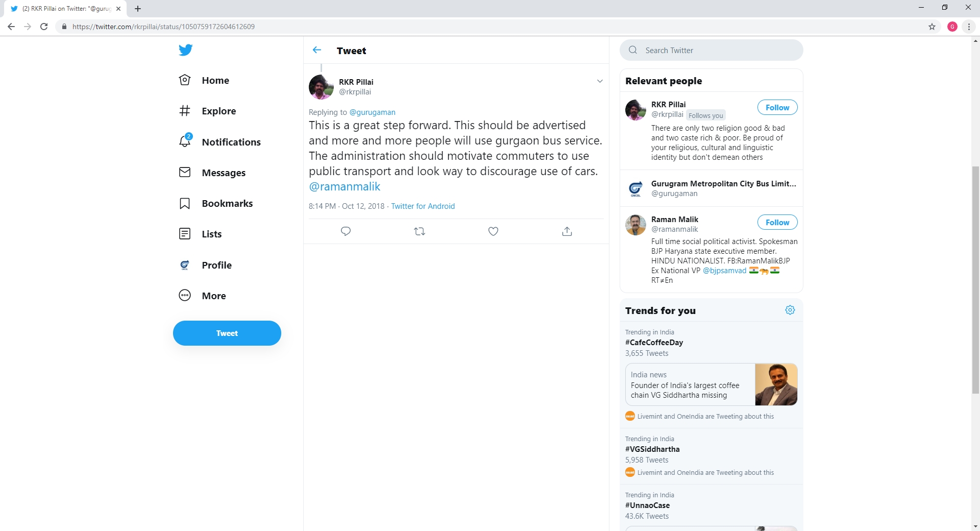
Task: Open the #CafeCoffeeDay trend
Action: tap(654, 343)
